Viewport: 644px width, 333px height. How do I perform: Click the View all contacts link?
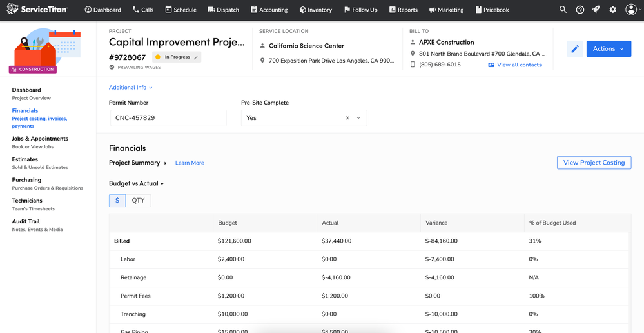click(x=519, y=65)
